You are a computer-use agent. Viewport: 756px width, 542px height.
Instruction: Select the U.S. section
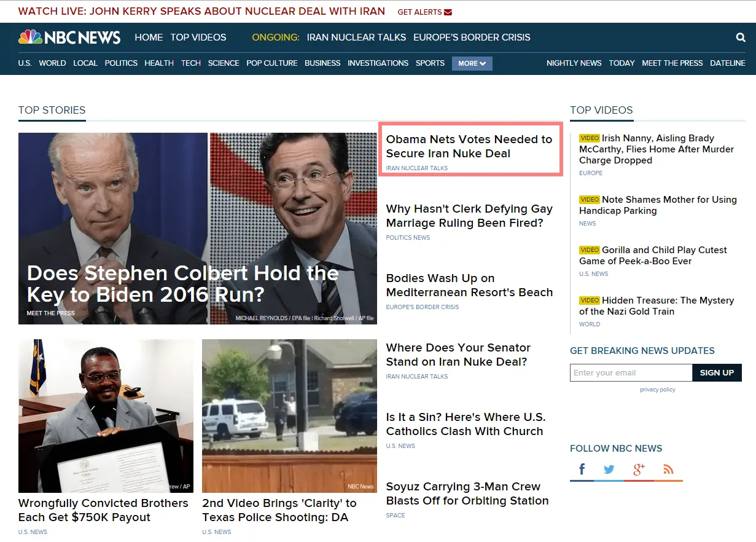(25, 63)
